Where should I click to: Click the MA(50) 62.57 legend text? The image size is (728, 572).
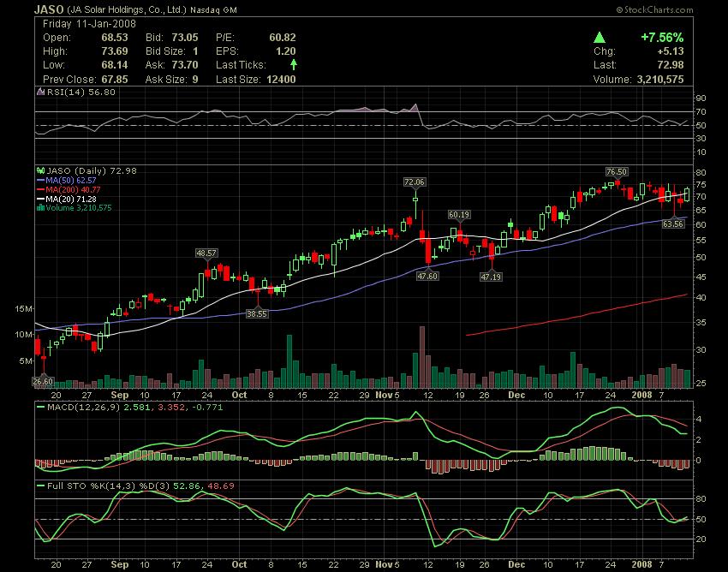pyautogui.click(x=71, y=181)
